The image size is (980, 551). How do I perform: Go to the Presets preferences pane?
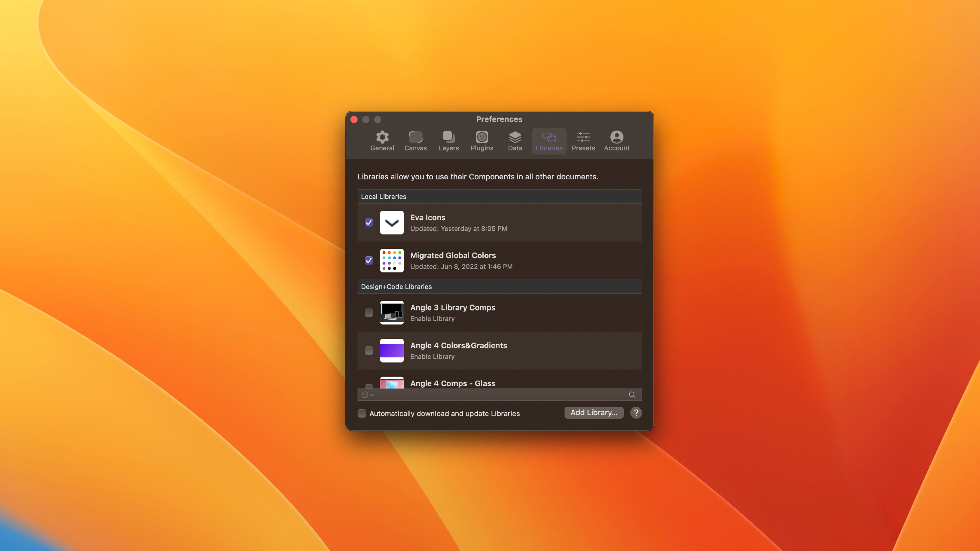point(583,141)
